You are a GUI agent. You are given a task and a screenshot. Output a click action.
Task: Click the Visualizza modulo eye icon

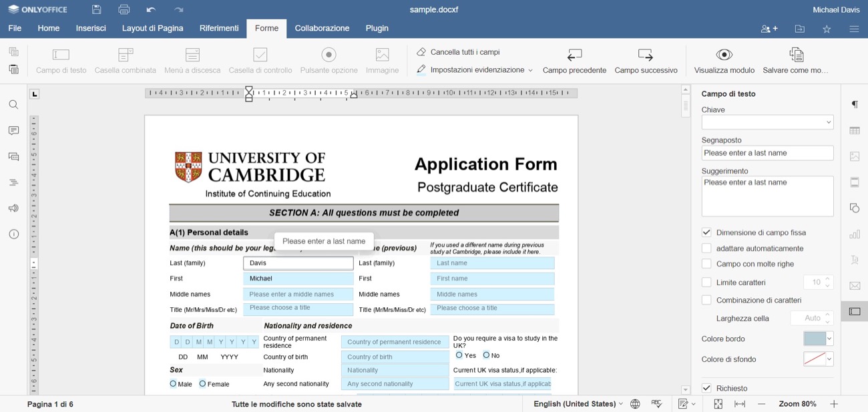pyautogui.click(x=724, y=55)
